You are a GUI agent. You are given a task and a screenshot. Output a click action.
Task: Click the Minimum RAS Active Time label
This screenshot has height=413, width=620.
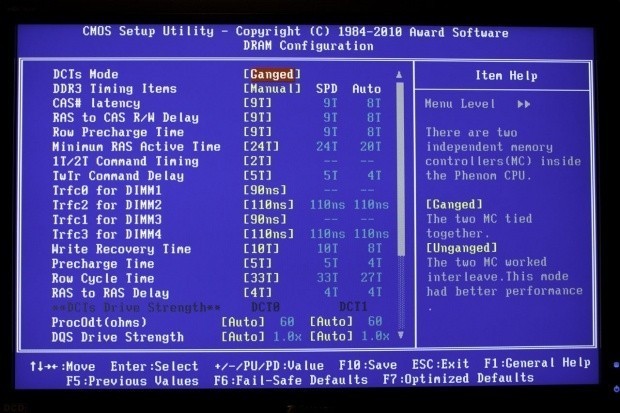pos(136,147)
